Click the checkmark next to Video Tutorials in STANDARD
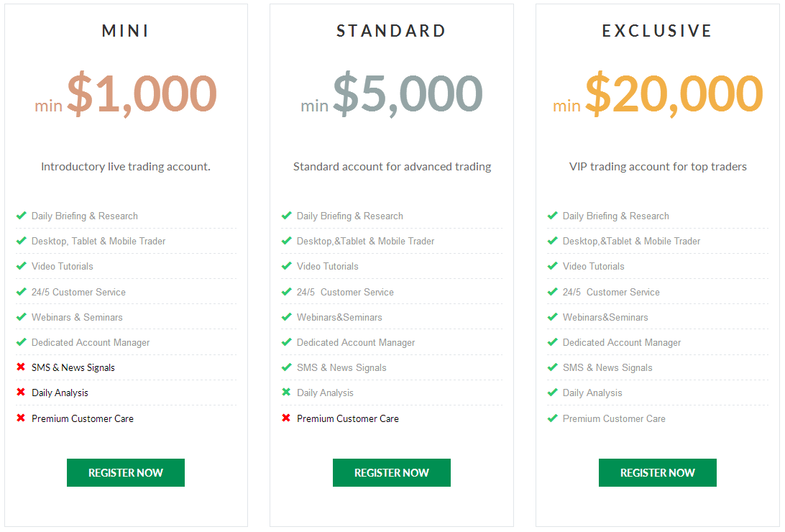785x532 pixels. click(x=287, y=266)
